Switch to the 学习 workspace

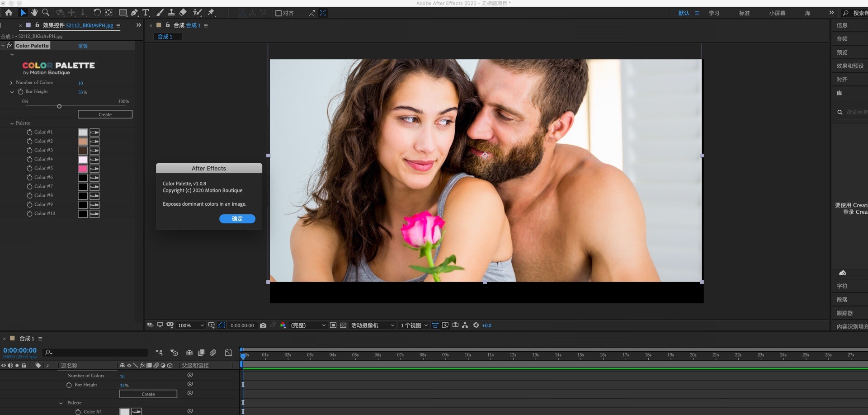714,13
